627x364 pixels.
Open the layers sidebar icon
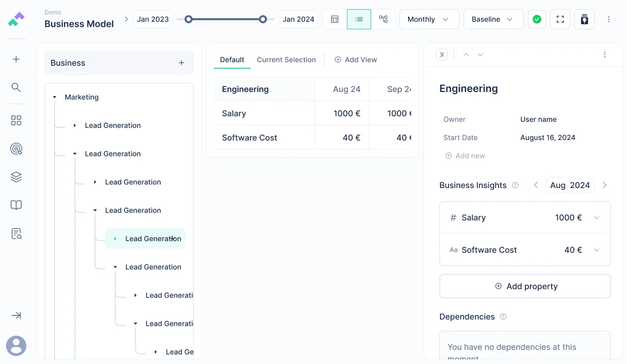(16, 177)
